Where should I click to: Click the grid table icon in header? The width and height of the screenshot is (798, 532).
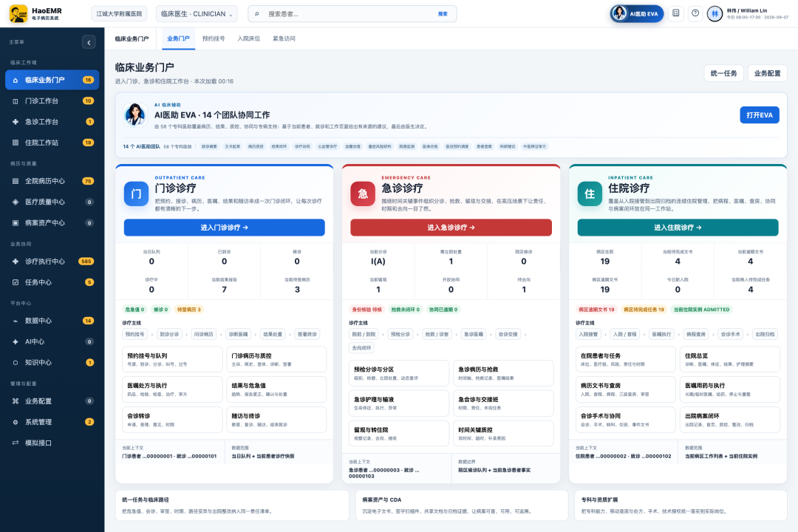point(676,13)
